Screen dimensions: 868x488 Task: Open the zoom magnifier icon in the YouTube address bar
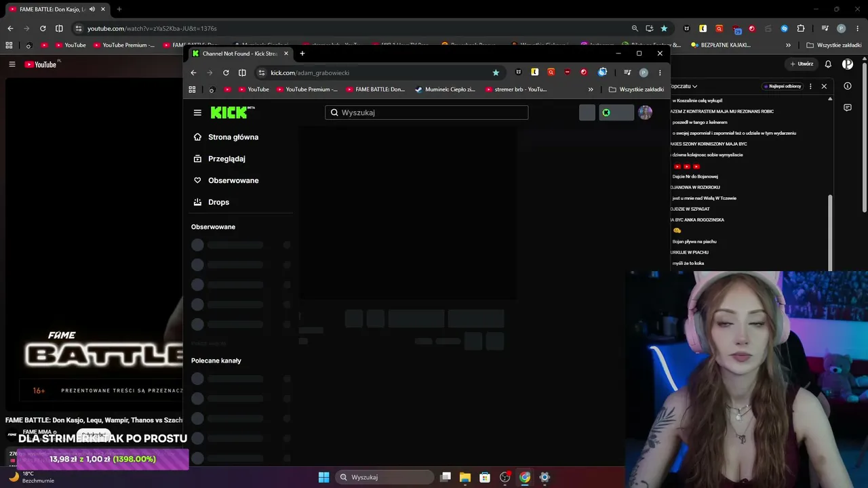point(635,28)
